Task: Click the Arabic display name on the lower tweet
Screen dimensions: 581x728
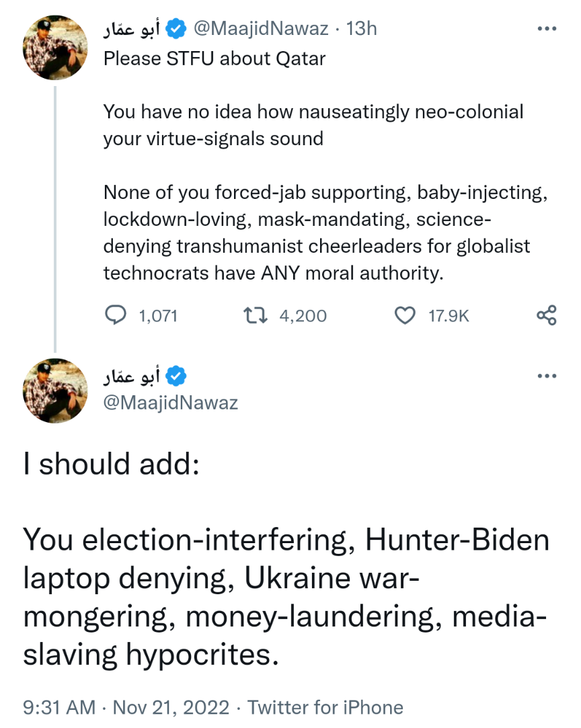Action: click(x=132, y=376)
